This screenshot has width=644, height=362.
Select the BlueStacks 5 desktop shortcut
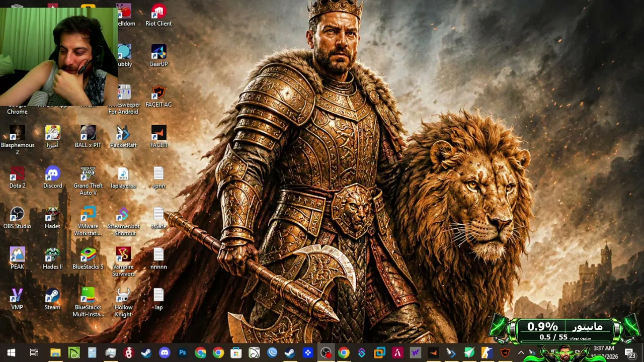88,259
